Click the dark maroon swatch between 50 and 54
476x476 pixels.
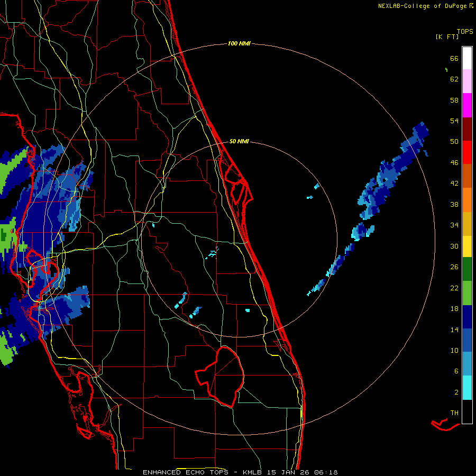(x=467, y=129)
